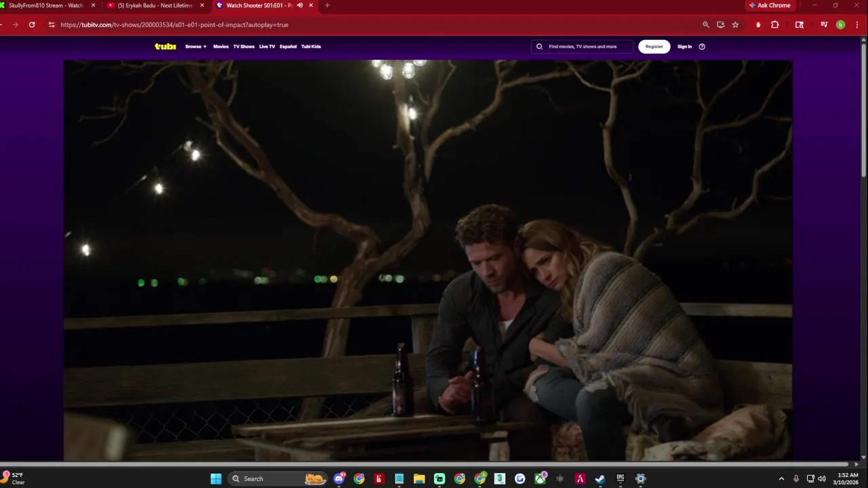Click the tubitv.com address bar URL

pos(174,24)
